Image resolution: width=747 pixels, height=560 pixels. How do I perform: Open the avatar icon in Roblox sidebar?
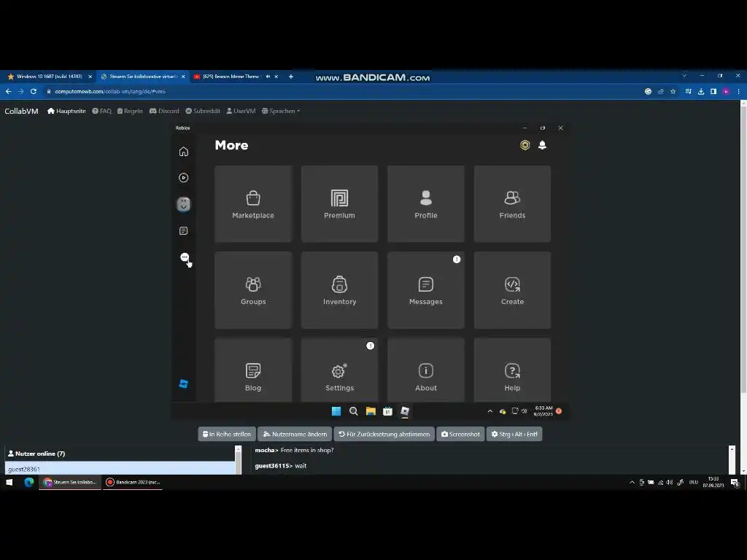183,204
